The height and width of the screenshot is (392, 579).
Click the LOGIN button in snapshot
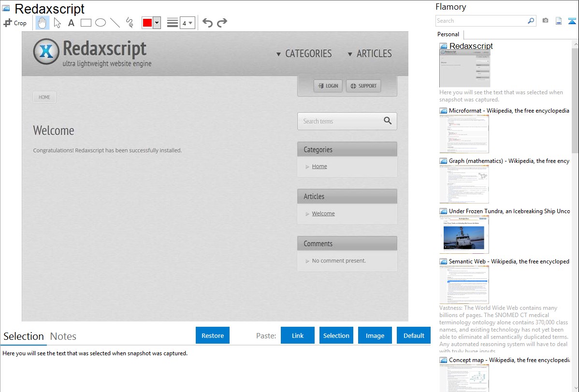(x=328, y=86)
